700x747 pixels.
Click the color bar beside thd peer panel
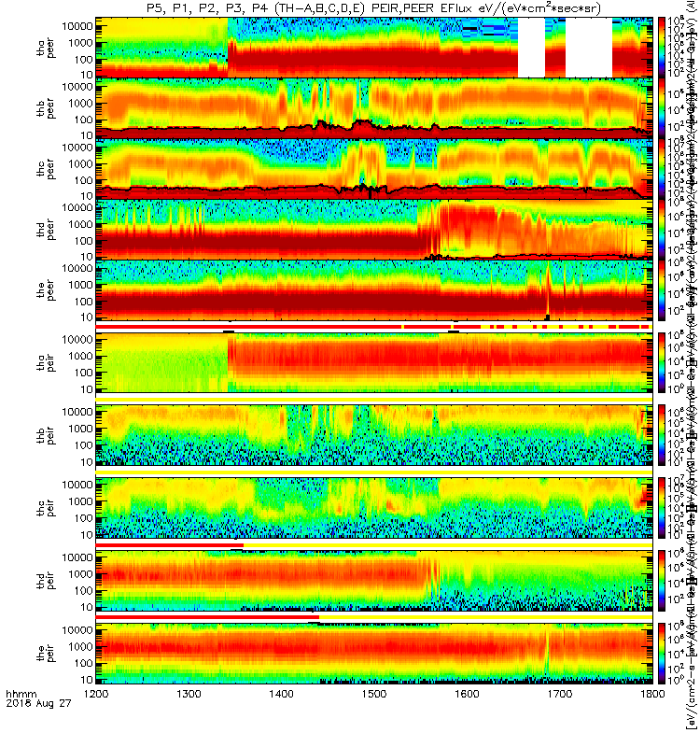coord(662,229)
